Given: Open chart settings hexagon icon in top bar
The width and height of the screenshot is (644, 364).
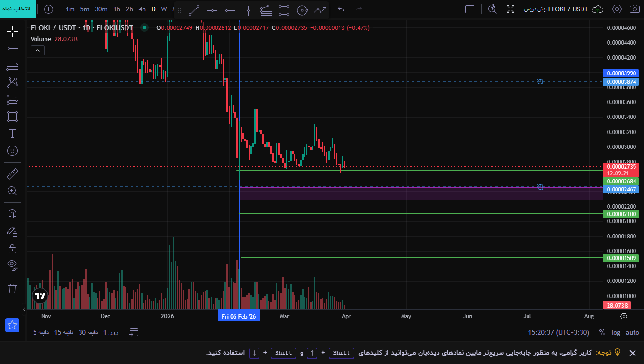Looking at the screenshot, I should point(617,9).
